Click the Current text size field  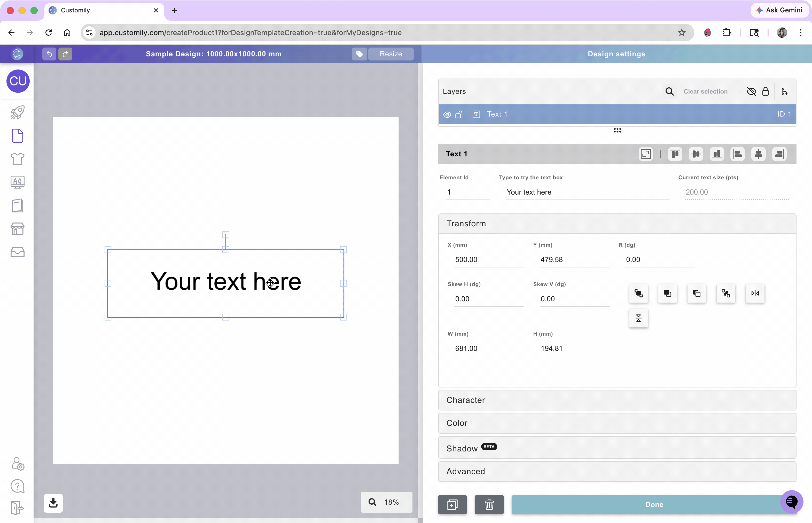tap(737, 192)
